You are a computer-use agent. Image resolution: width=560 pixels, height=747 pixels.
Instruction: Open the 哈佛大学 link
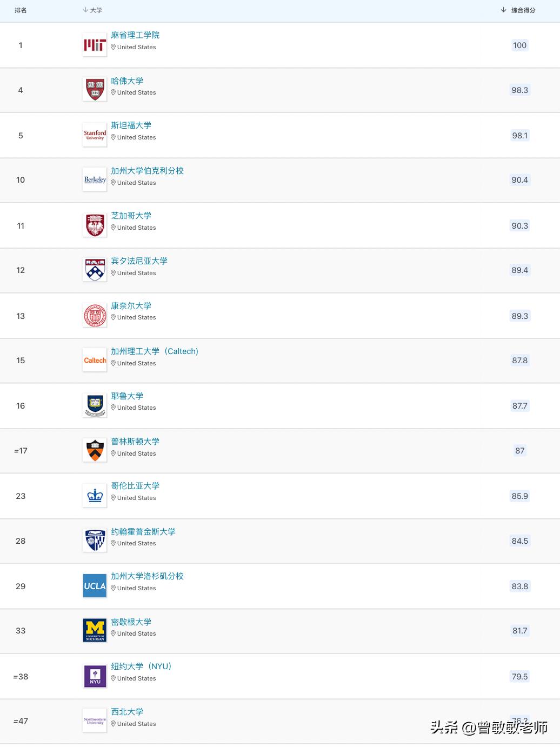click(127, 81)
